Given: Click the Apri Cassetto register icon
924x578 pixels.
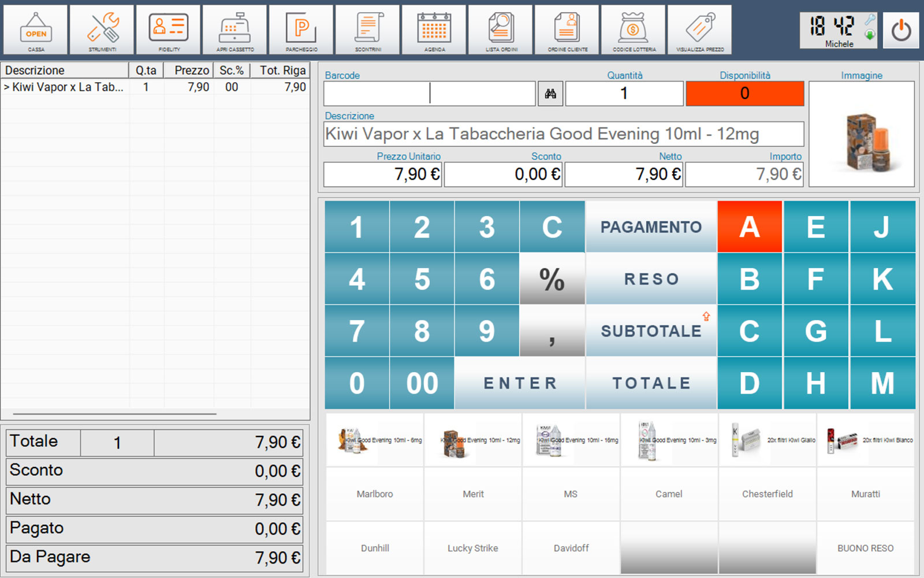Looking at the screenshot, I should coord(235,30).
